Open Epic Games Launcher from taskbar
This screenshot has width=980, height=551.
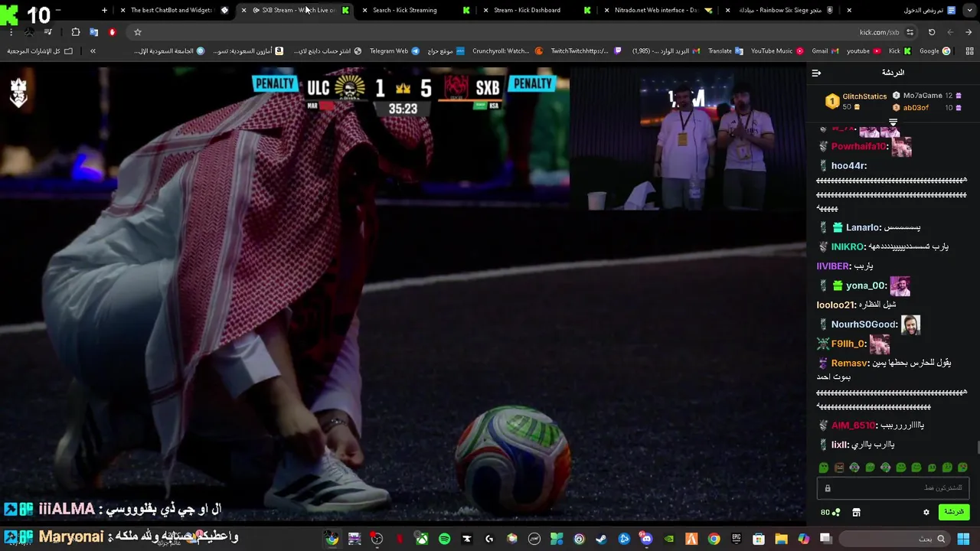click(x=736, y=539)
